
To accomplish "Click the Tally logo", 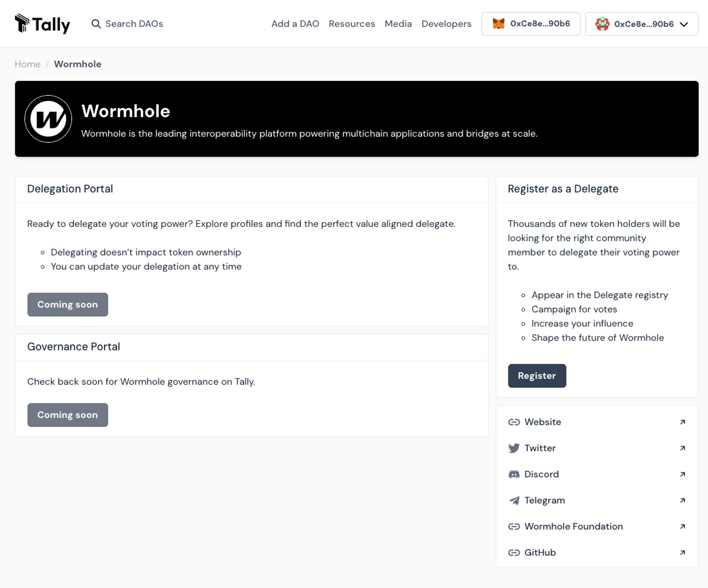I will pyautogui.click(x=42, y=24).
